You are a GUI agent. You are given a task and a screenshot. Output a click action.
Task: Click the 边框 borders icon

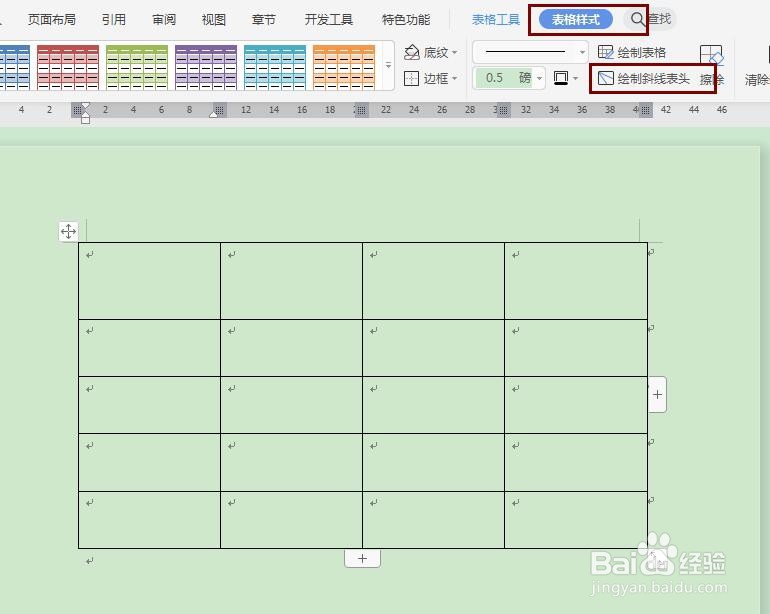click(x=411, y=78)
